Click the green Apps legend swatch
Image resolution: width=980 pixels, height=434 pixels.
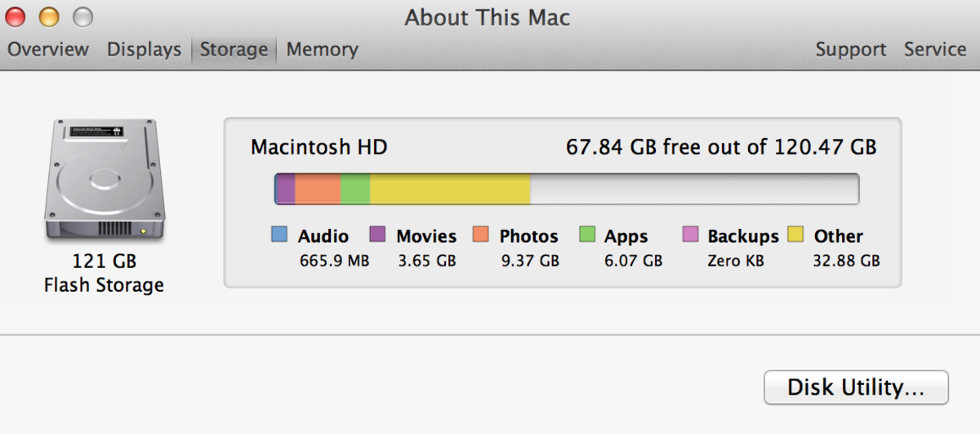(x=587, y=235)
